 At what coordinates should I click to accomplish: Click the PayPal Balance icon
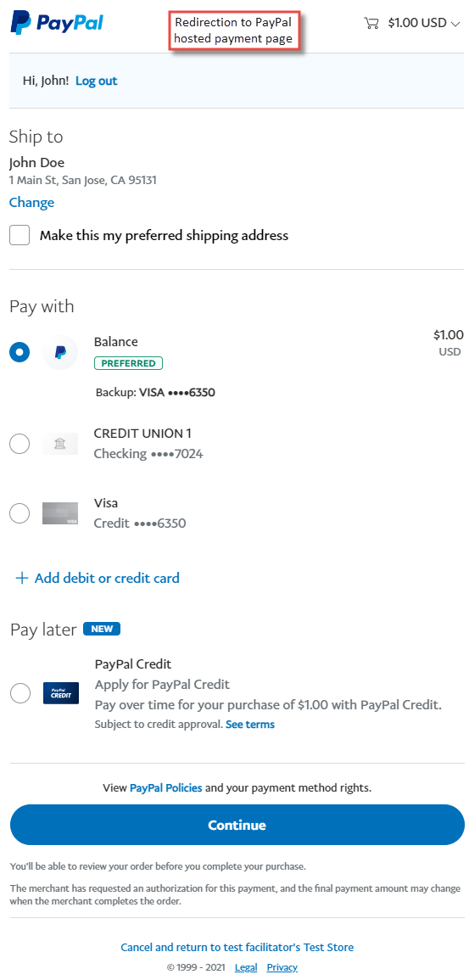[x=60, y=352]
